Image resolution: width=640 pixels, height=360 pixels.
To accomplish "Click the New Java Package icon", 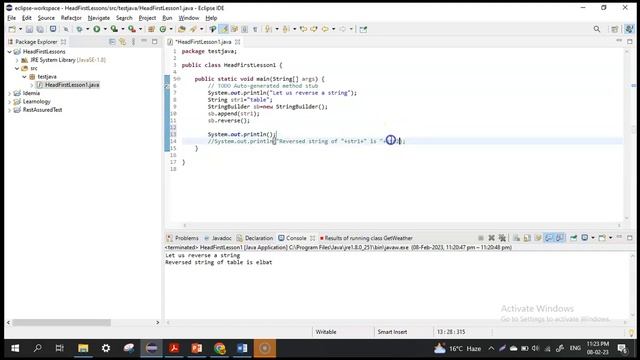I will pos(151,29).
